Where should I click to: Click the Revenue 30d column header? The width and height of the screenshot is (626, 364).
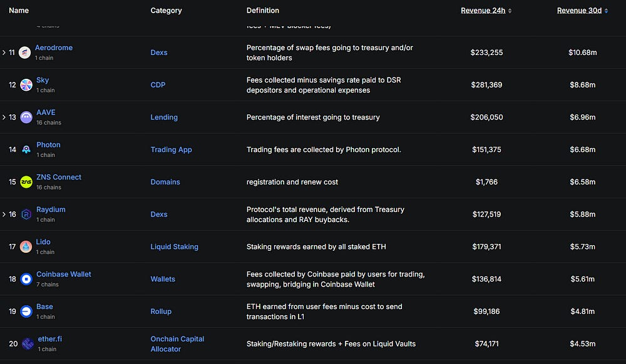[579, 11]
